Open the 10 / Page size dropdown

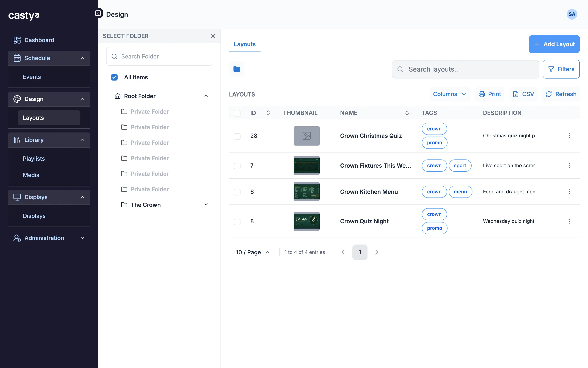253,252
